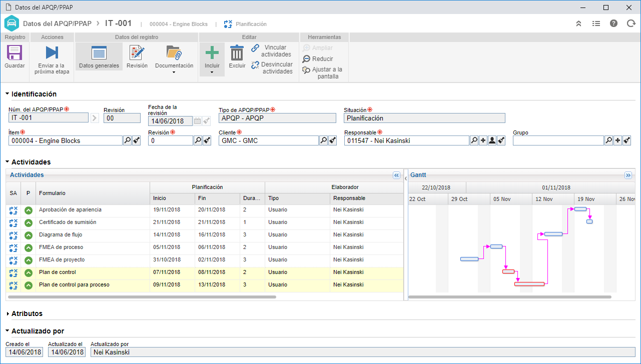
Task: Click the greyed Ampliar tool
Action: point(318,48)
